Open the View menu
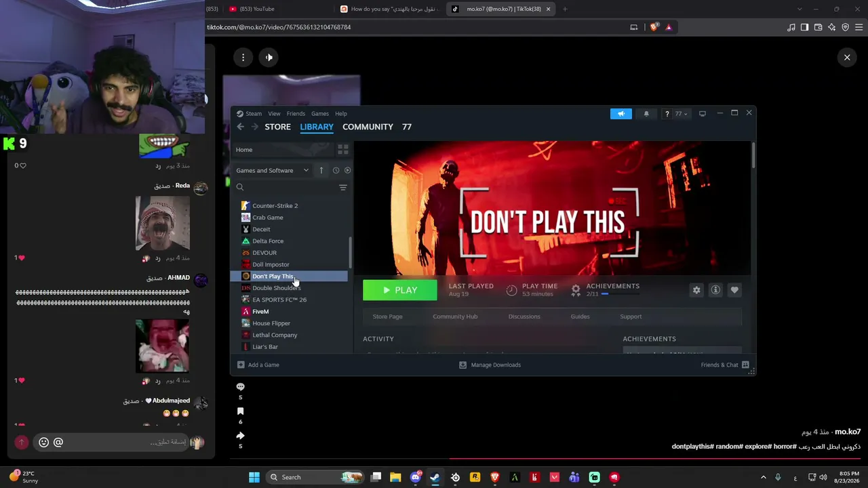This screenshot has width=868, height=488. coord(274,114)
